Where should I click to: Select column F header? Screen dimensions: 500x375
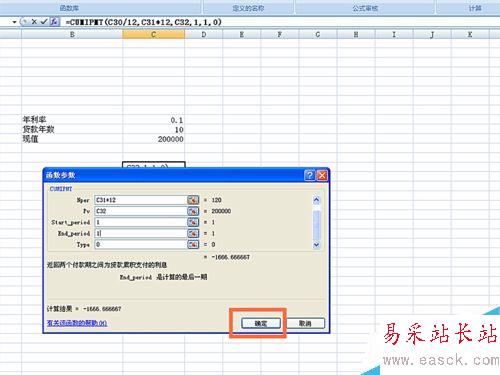[x=280, y=34]
